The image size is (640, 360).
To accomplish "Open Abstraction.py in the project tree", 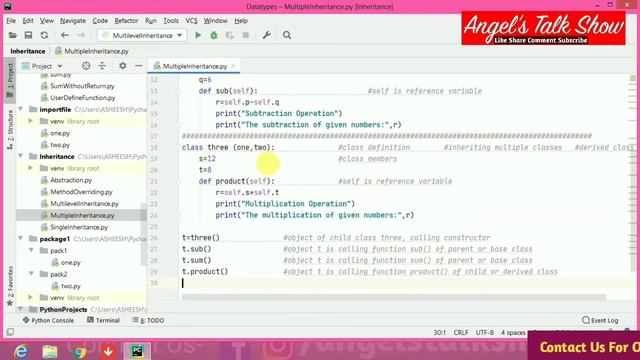I will pos(71,180).
